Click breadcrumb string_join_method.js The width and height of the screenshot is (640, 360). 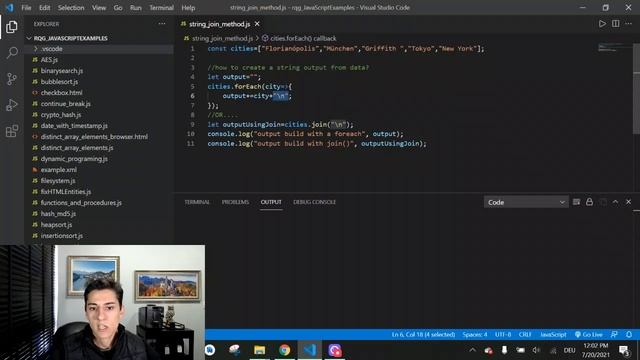(222, 38)
